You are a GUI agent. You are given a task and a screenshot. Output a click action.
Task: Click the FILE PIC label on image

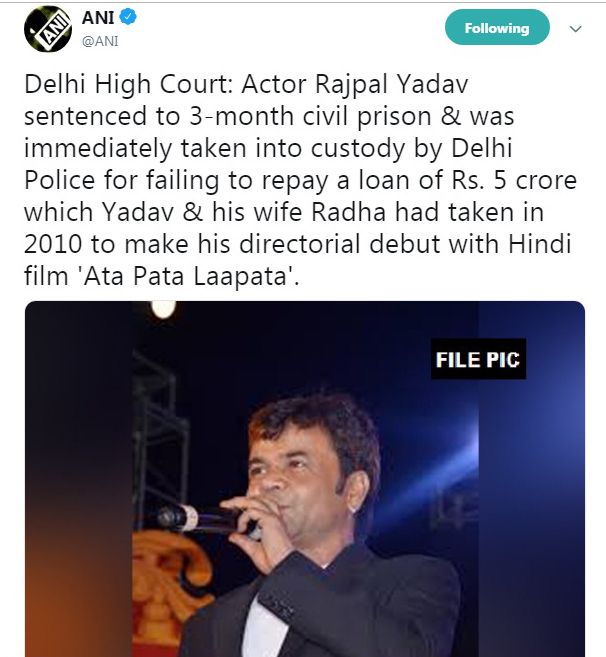tap(478, 359)
